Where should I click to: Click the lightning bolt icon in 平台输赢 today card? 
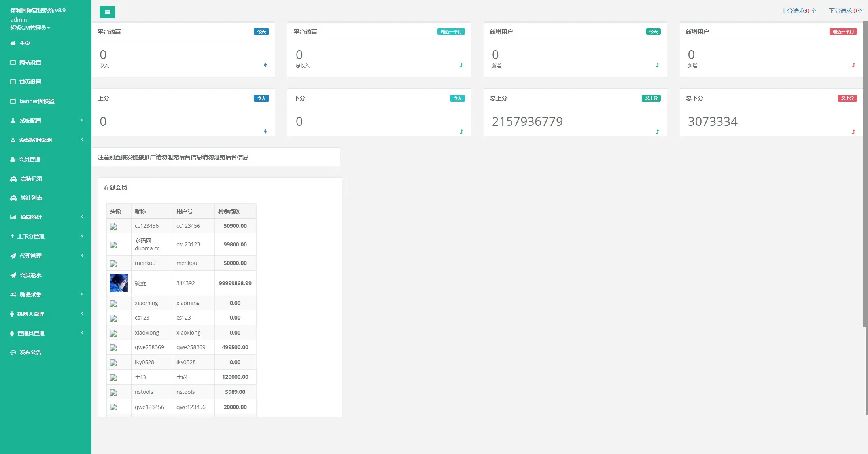click(x=265, y=65)
